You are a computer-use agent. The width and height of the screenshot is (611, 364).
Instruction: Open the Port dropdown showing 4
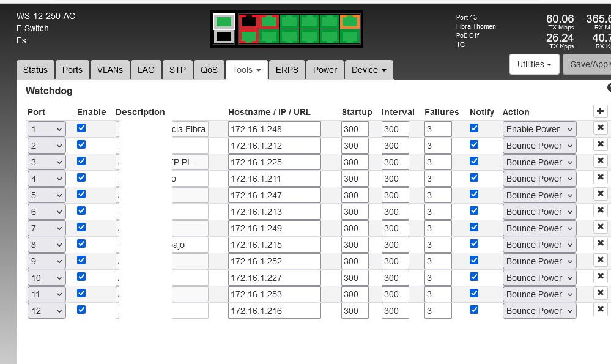pyautogui.click(x=46, y=179)
